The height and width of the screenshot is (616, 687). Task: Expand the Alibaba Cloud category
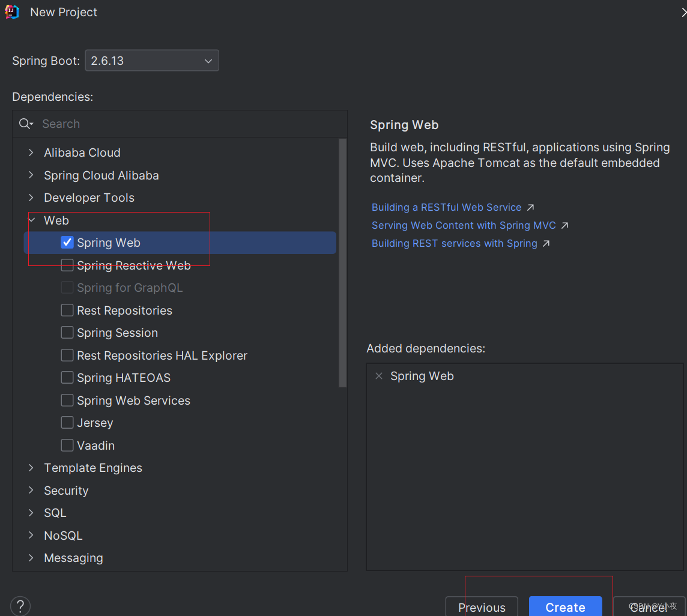(31, 152)
